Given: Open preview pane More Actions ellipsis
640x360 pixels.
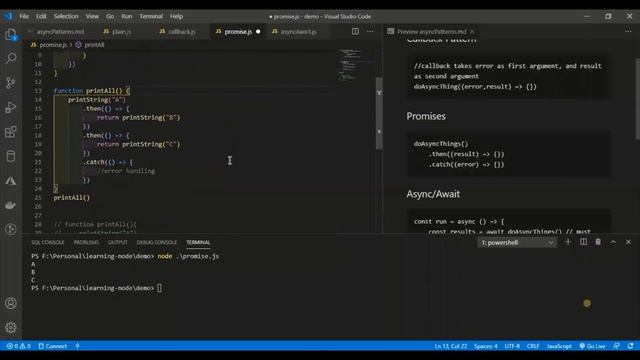Looking at the screenshot, I should pyautogui.click(x=628, y=31).
